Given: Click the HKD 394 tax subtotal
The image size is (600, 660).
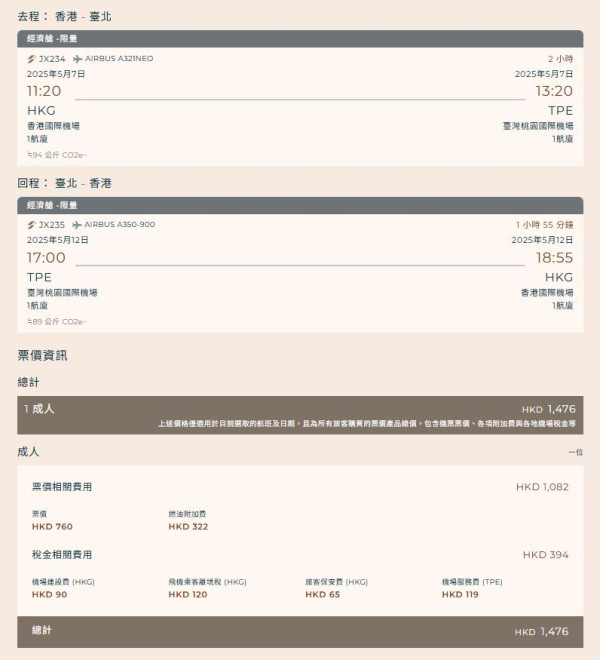Looking at the screenshot, I should (x=546, y=555).
